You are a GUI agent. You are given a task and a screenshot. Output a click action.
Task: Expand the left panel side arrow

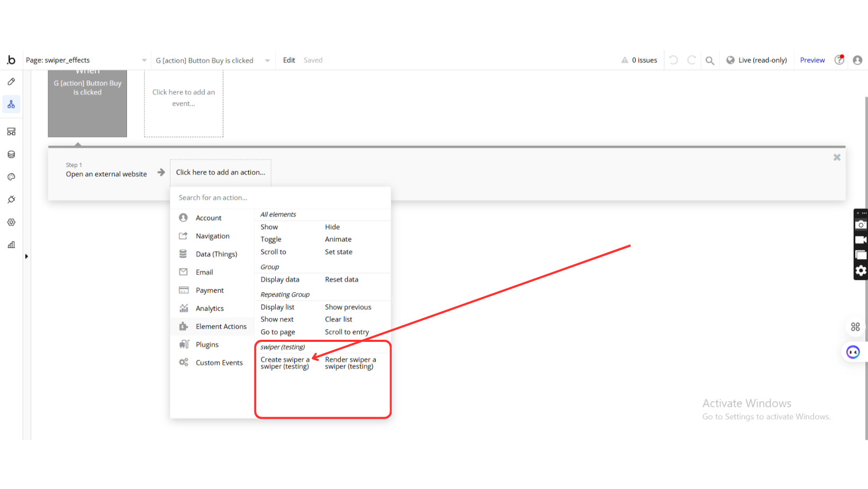[26, 257]
